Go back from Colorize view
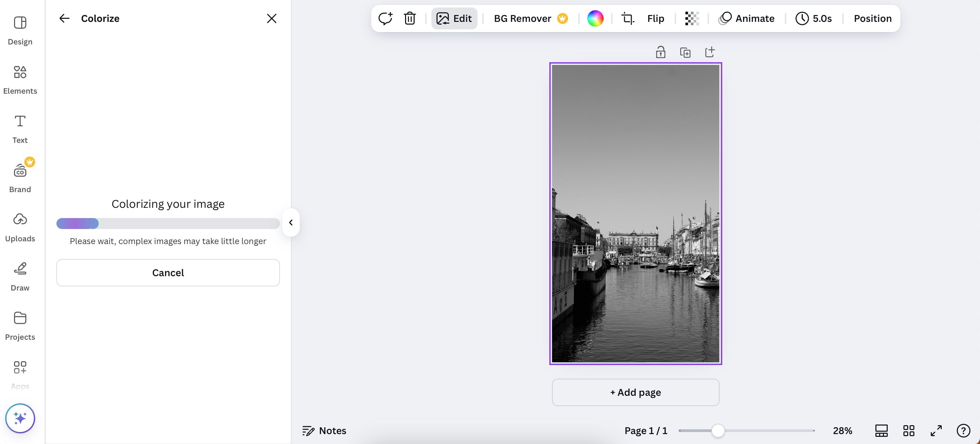 (64, 18)
